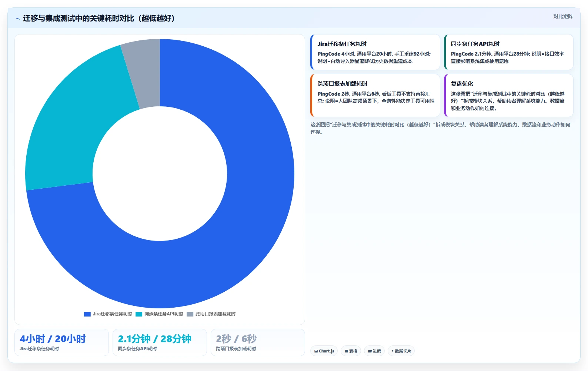Open the 同步条任务API耗时 info card
Screen dimensions: 588x371
tap(508, 52)
